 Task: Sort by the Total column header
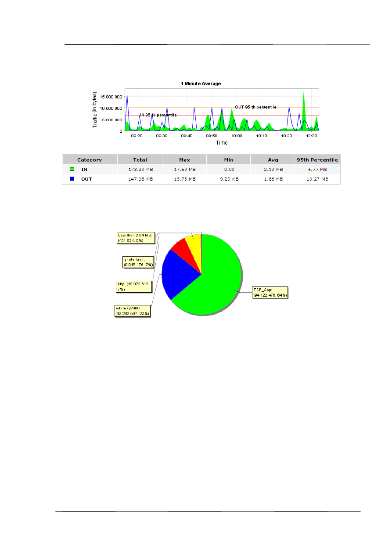point(140,160)
